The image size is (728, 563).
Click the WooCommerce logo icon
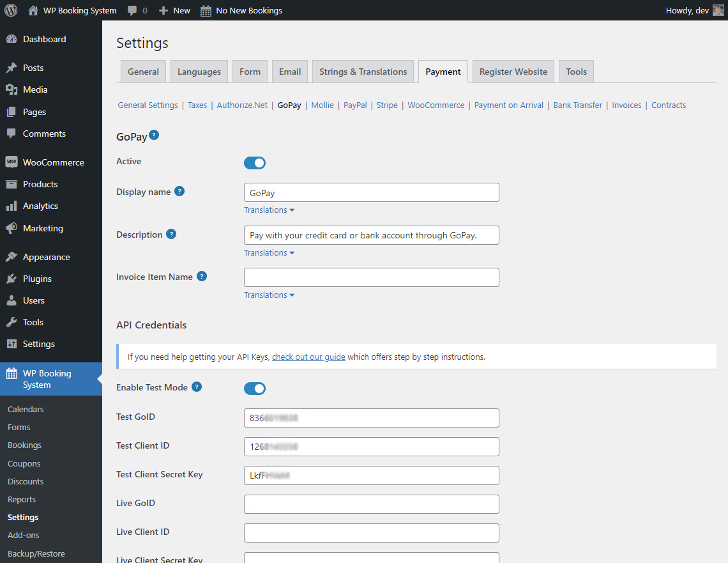tap(11, 162)
